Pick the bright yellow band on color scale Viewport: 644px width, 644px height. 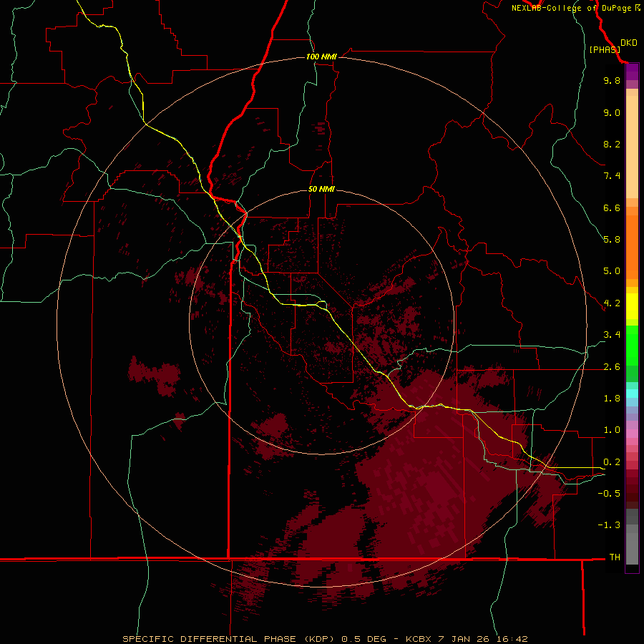point(632,306)
